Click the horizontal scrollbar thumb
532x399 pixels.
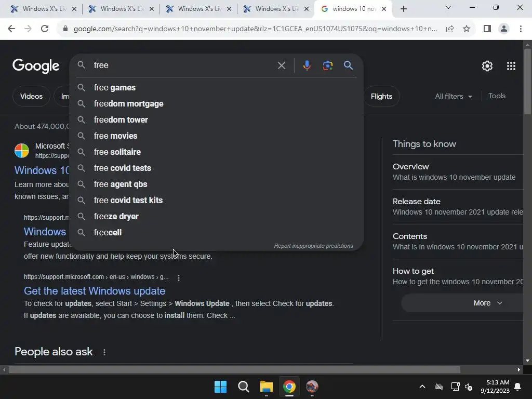tap(234, 369)
